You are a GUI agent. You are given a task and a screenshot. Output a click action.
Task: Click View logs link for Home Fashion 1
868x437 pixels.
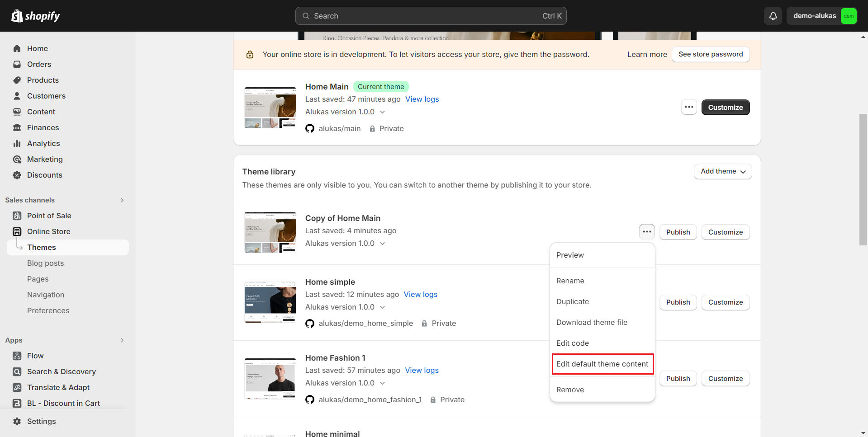pyautogui.click(x=422, y=370)
